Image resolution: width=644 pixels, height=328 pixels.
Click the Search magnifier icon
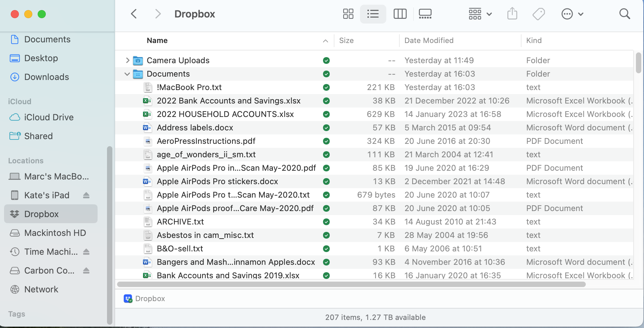coord(624,14)
